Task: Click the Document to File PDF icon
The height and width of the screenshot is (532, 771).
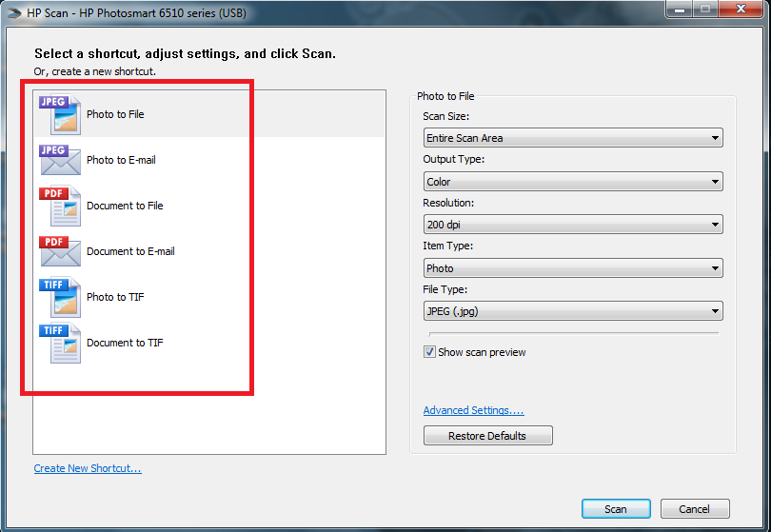Action: pyautogui.click(x=60, y=206)
